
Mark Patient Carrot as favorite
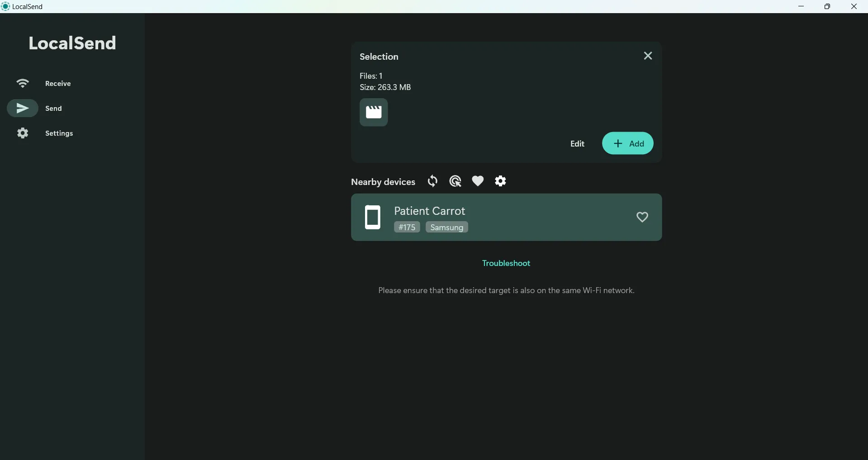pyautogui.click(x=642, y=217)
